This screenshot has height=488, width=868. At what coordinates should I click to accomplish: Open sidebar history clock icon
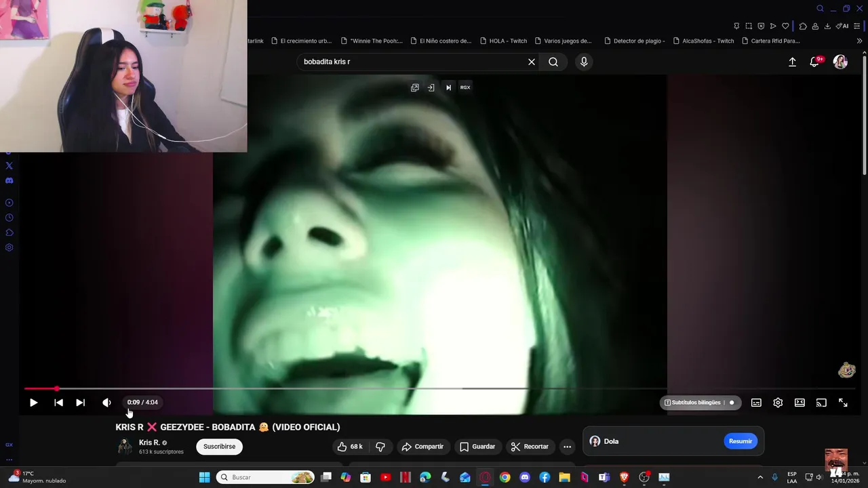pos(9,218)
